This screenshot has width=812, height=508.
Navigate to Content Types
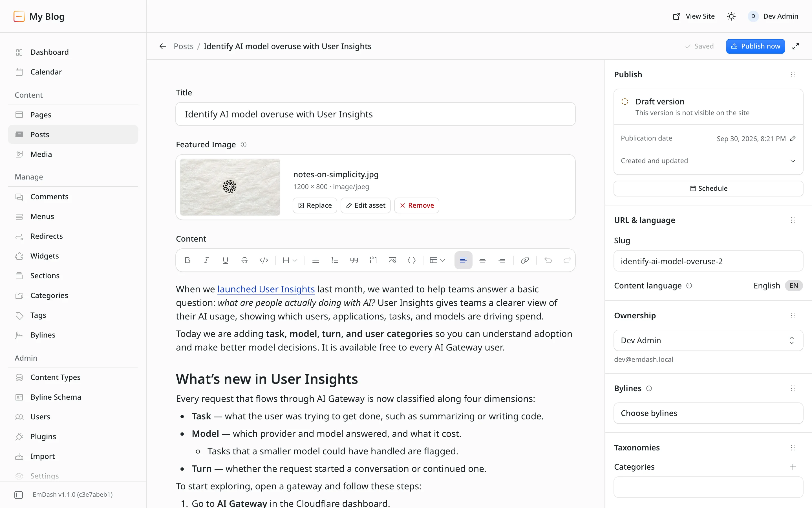coord(73,377)
